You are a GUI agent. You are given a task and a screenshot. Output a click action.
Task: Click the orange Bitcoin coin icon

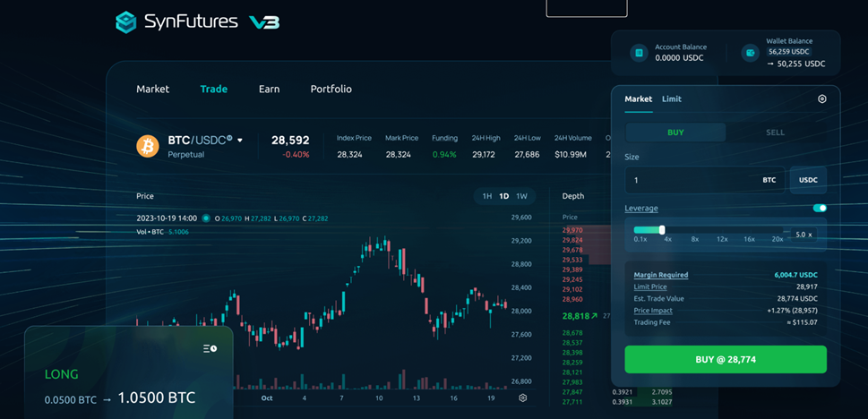(147, 146)
